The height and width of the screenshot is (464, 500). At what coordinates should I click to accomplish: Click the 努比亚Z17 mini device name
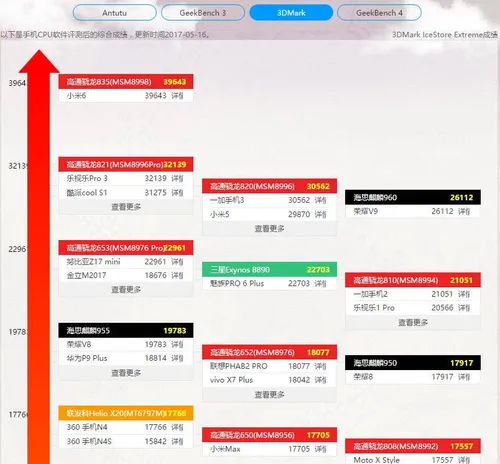[x=93, y=262]
